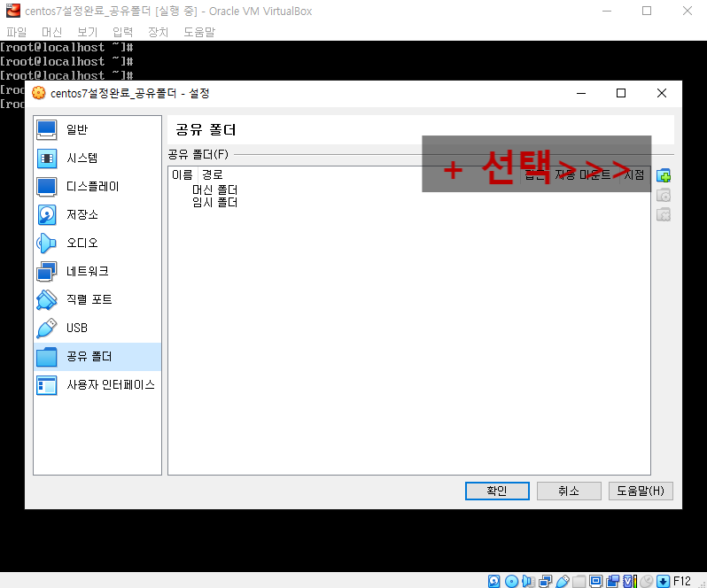Click the video capture status bar icon

[613, 581]
